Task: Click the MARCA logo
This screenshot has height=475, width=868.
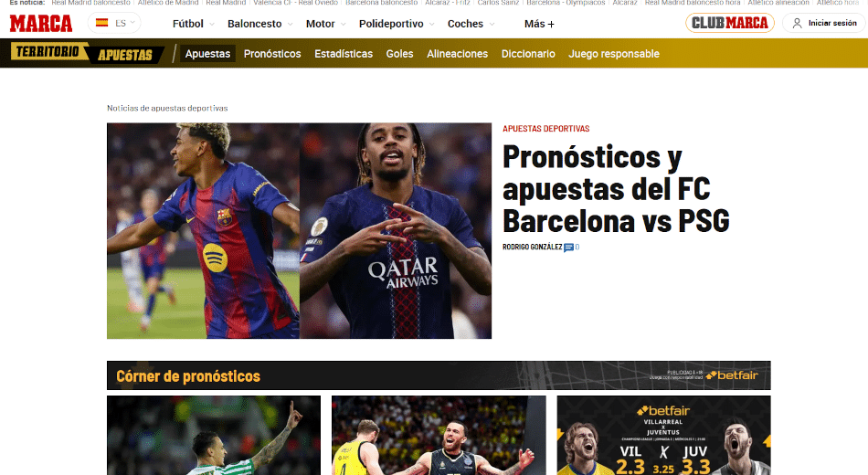Action: [x=41, y=23]
